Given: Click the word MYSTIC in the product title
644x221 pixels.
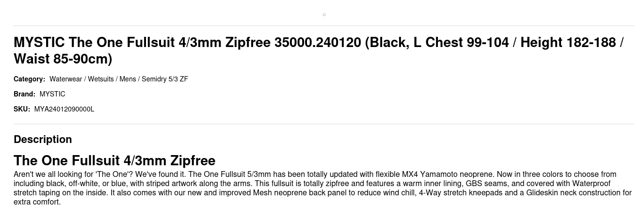Looking at the screenshot, I should (x=39, y=43).
